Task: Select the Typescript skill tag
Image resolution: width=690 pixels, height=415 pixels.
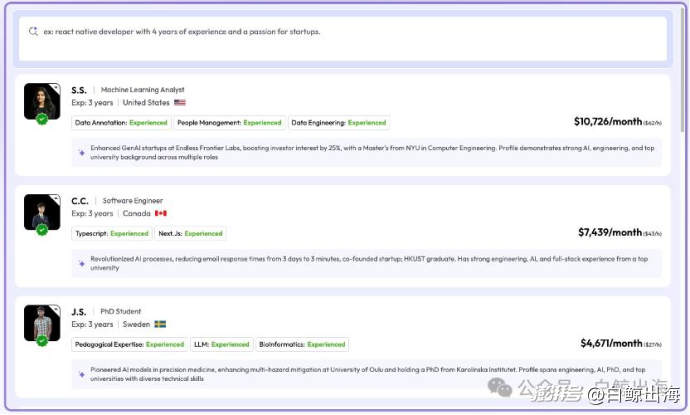Action: [112, 234]
